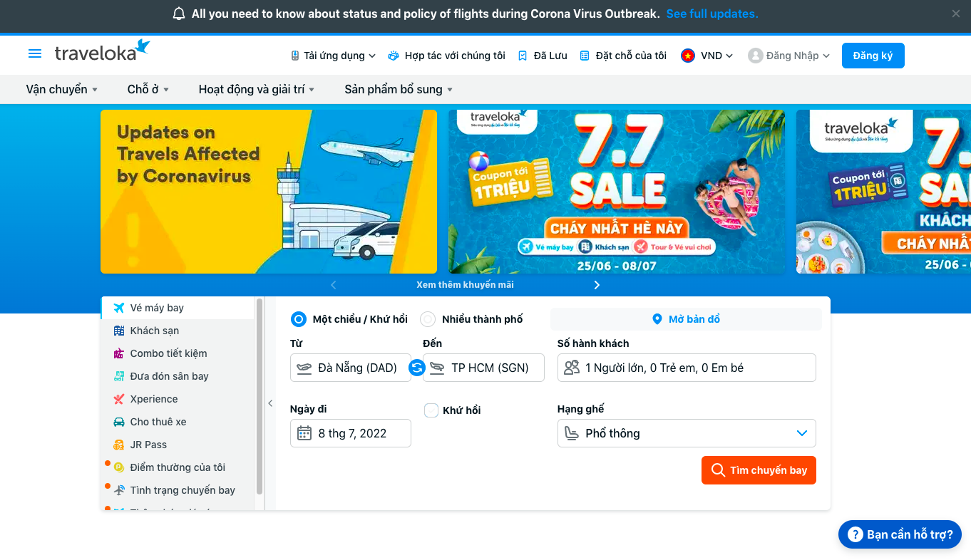Image resolution: width=971 pixels, height=560 pixels.
Task: Open Đã Lưu saved bookmark
Action: [x=543, y=56]
